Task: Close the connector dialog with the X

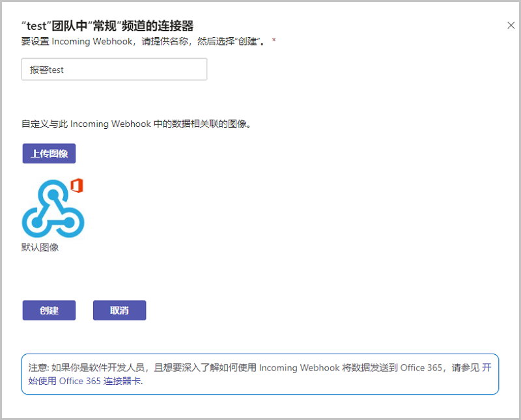Action: coord(511,25)
